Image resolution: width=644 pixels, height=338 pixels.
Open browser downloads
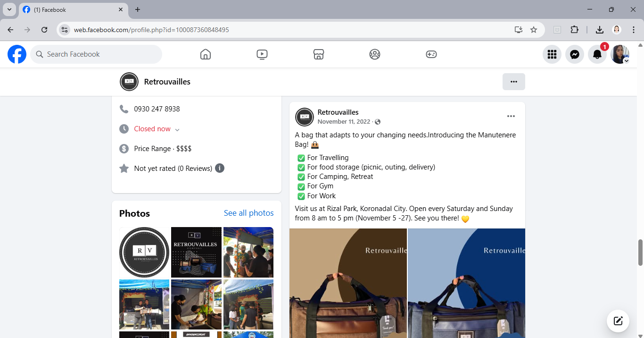[x=600, y=30]
